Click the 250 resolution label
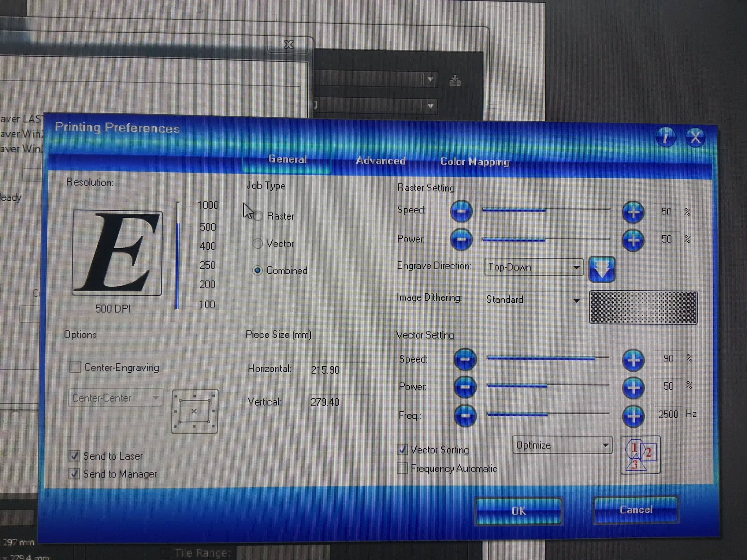 coord(208,265)
